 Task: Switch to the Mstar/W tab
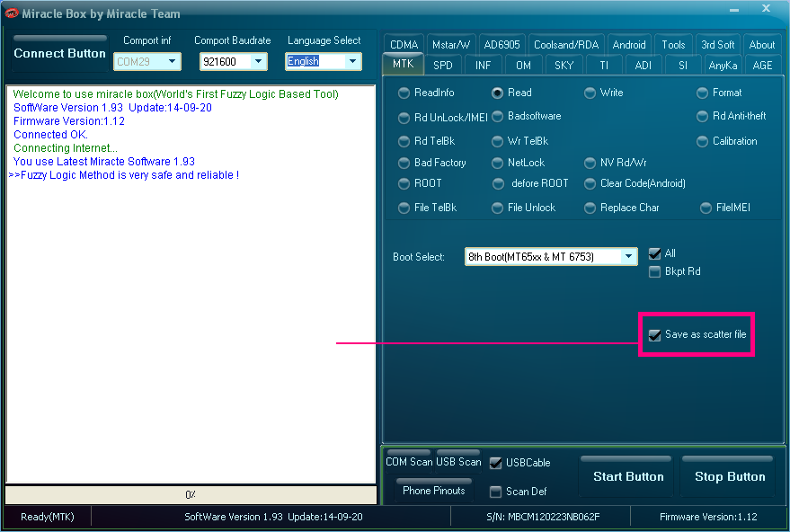451,45
